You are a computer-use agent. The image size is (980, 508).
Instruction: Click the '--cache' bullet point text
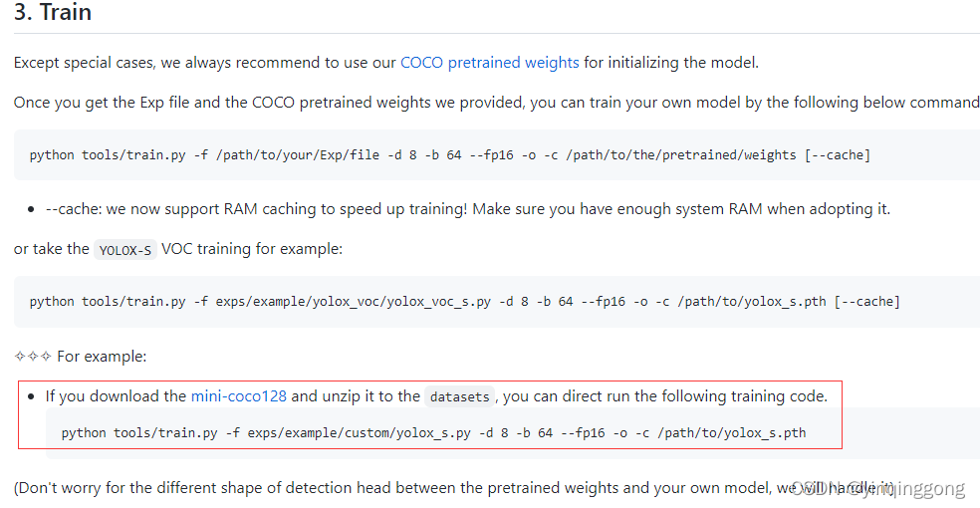tap(468, 209)
